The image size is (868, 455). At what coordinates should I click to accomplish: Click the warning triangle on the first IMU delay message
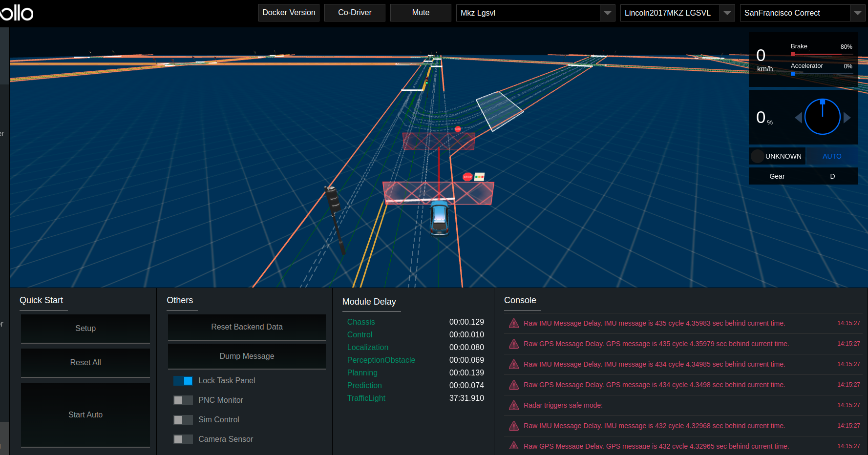point(513,323)
